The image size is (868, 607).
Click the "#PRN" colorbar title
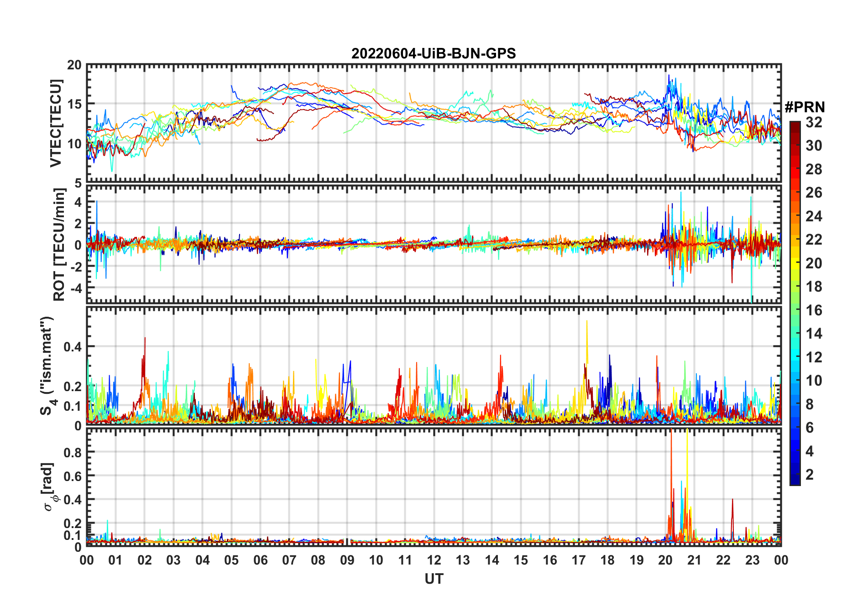coord(805,107)
